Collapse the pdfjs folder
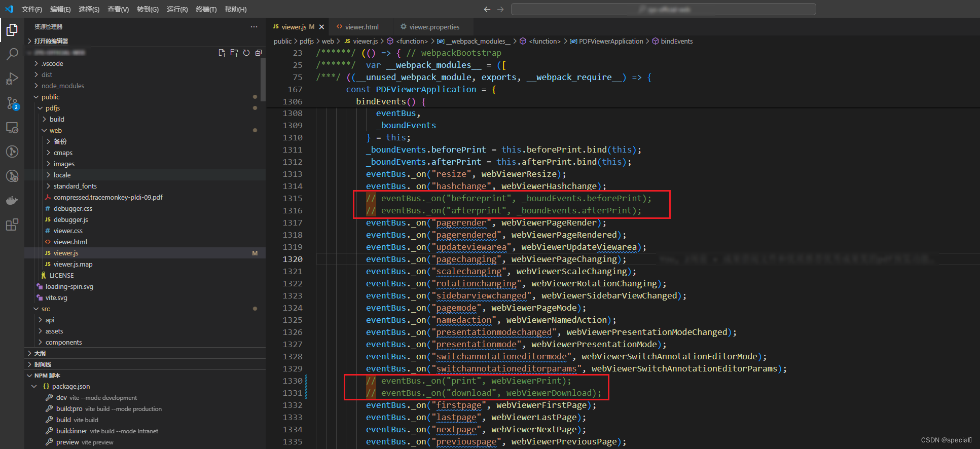The height and width of the screenshot is (449, 980). pos(145,108)
